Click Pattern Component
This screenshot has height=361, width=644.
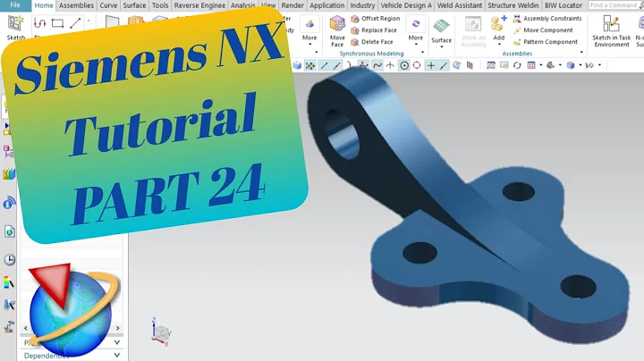[x=546, y=42]
